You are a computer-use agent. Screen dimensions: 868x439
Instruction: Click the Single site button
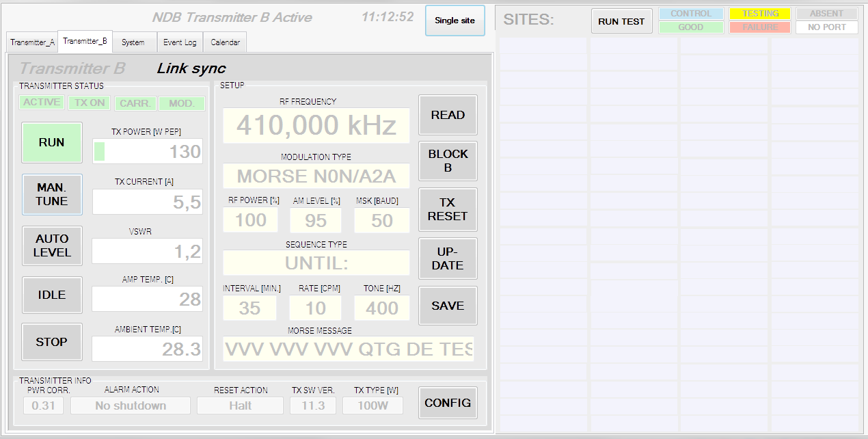[x=455, y=21]
